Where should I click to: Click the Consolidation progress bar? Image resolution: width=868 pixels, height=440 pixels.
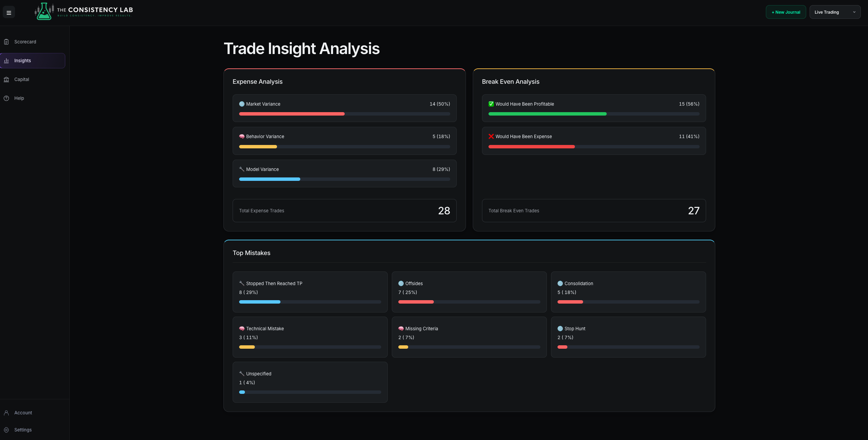628,302
